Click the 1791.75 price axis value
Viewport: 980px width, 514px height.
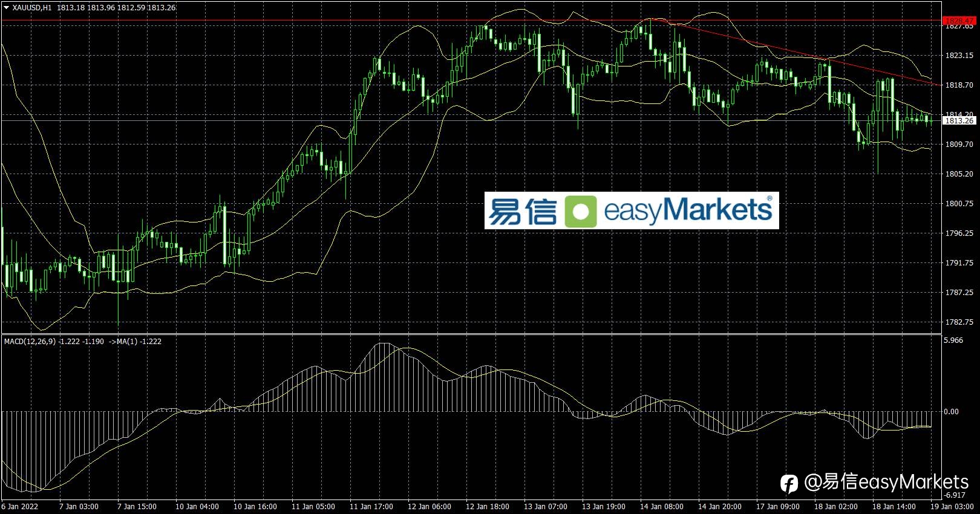tap(959, 263)
